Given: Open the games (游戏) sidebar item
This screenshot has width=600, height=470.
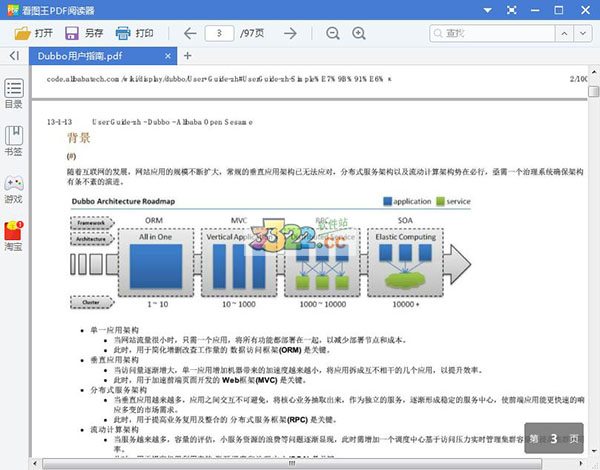Looking at the screenshot, I should coord(14,189).
